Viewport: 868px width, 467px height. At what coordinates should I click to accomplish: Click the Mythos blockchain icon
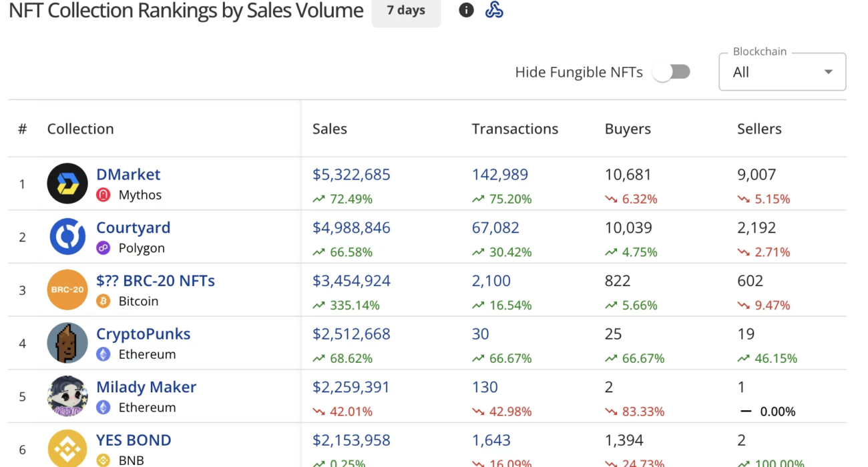tap(103, 195)
